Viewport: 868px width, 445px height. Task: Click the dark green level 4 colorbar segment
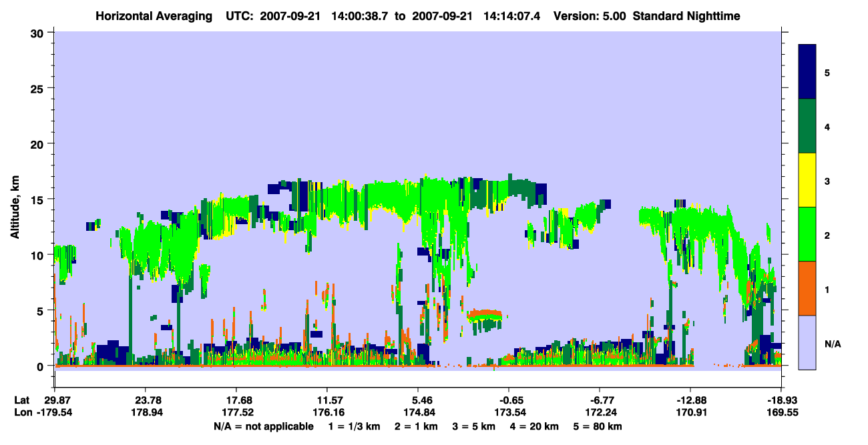coord(807,126)
